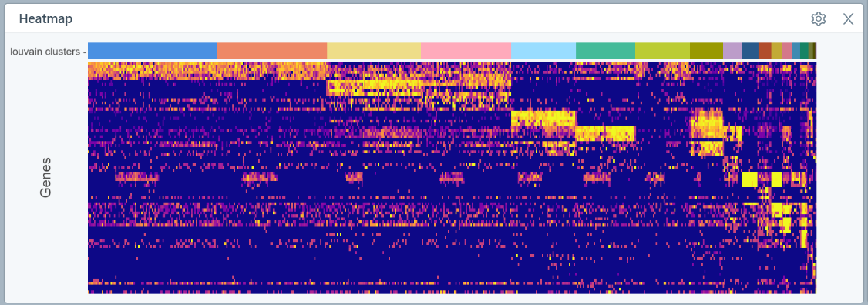Select the blue louvain cluster segment

pos(152,50)
